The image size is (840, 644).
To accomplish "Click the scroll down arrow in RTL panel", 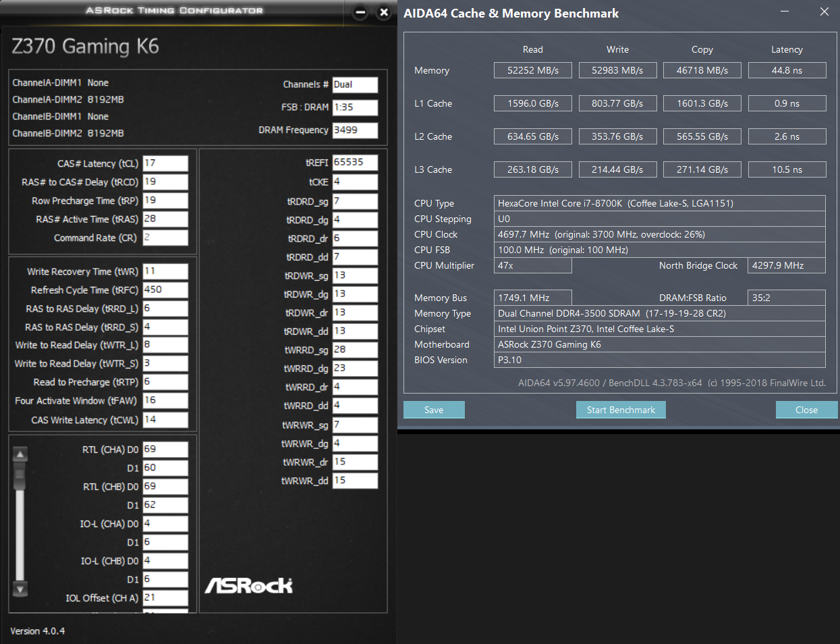I will pyautogui.click(x=20, y=589).
